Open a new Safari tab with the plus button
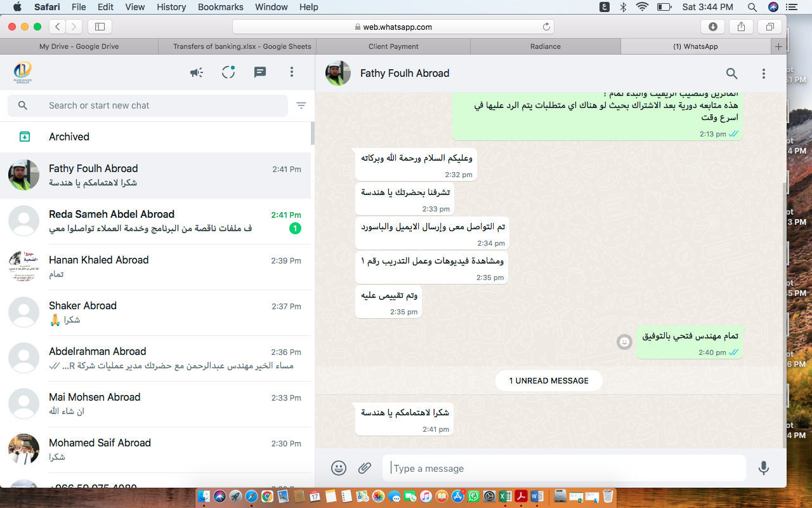This screenshot has height=508, width=812. tap(778, 46)
